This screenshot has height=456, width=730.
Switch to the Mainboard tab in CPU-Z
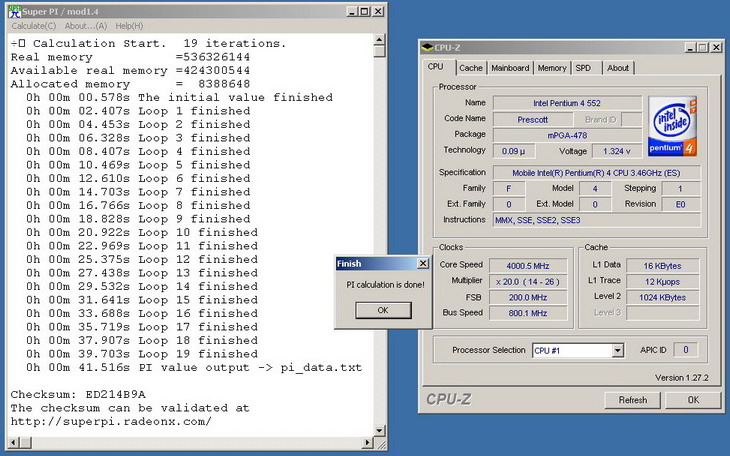(510, 68)
